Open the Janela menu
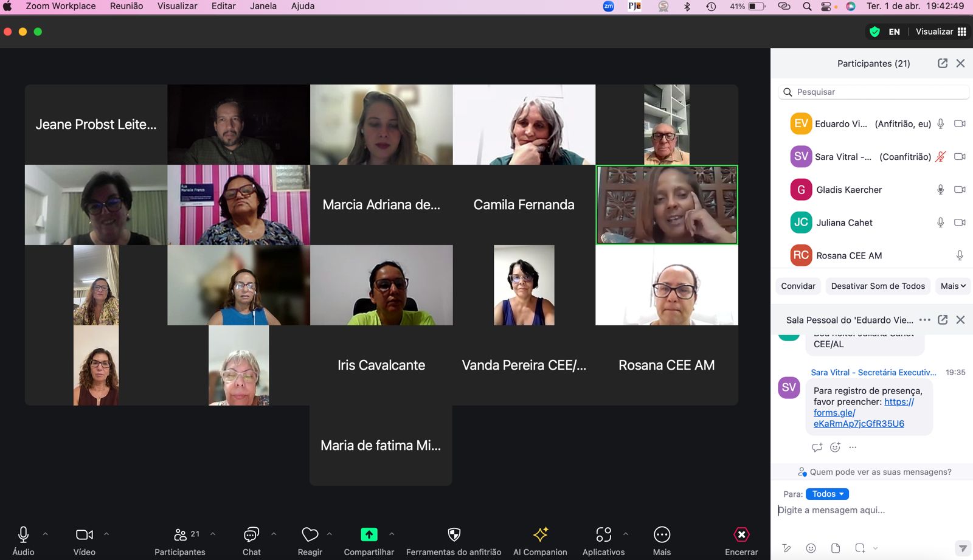 (263, 6)
